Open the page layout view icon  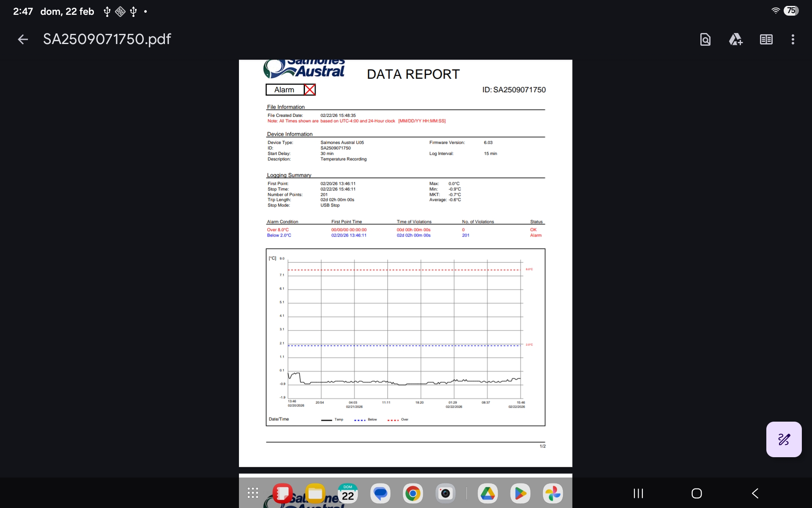pos(766,39)
